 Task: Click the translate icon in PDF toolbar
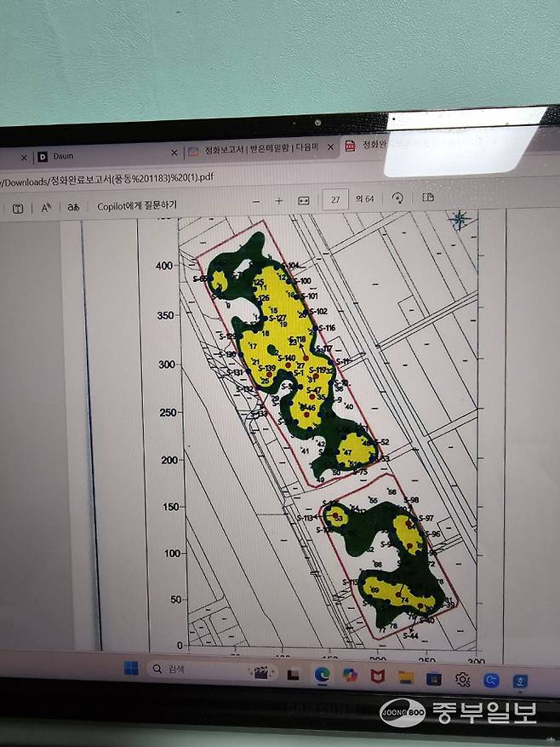click(x=74, y=206)
